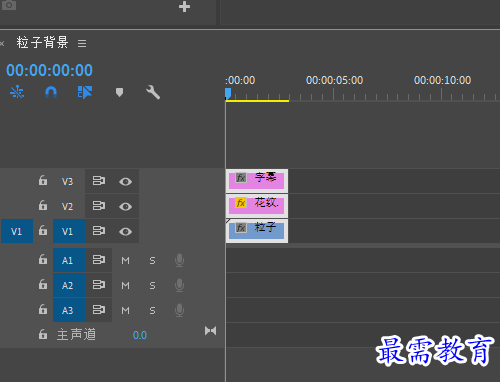Image resolution: width=500 pixels, height=382 pixels.
Task: Hide track V3 output with eye
Action: point(125,182)
